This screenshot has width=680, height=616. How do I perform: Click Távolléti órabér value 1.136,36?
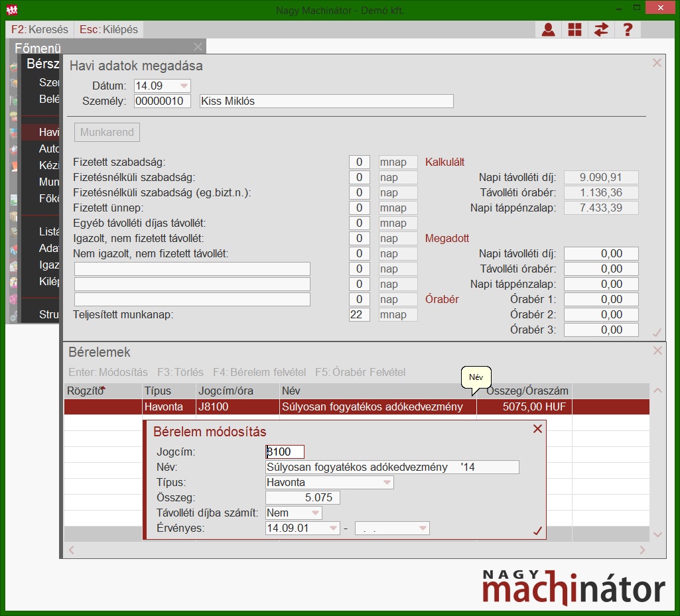pos(601,192)
